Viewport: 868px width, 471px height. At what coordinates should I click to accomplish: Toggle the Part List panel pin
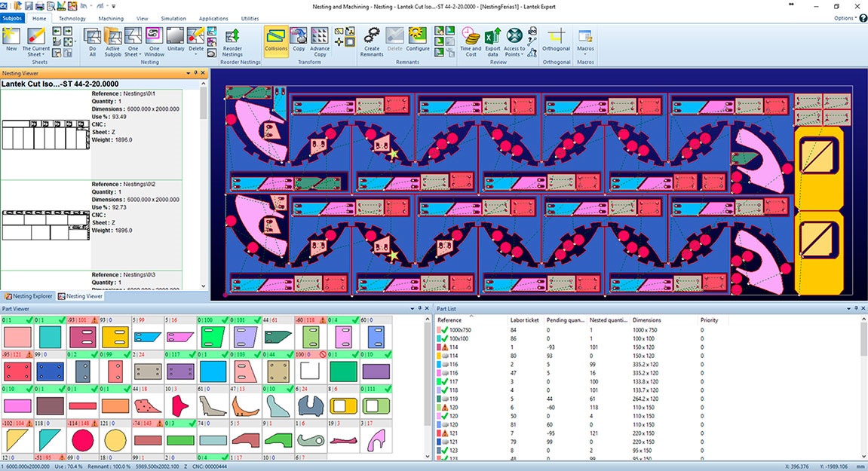coord(856,309)
